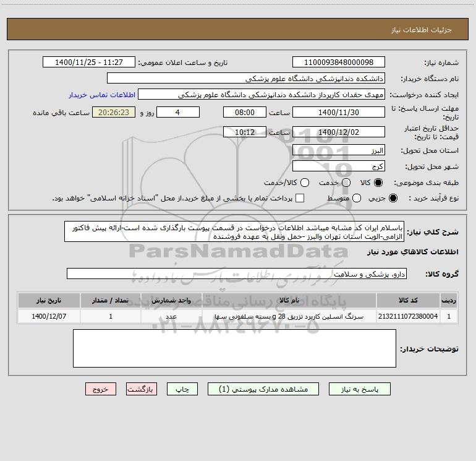Select the متوسط purchase type radio
The width and height of the screenshot is (476, 461).
coord(357,198)
